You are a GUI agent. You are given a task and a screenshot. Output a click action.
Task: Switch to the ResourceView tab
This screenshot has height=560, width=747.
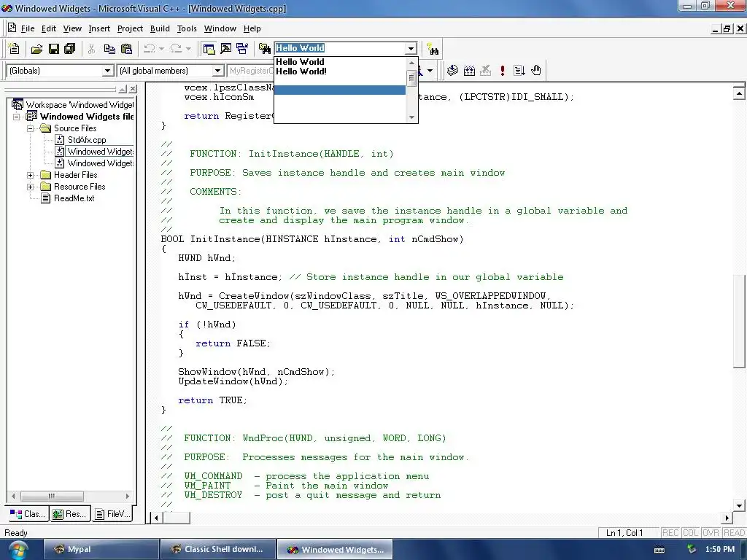click(x=71, y=514)
